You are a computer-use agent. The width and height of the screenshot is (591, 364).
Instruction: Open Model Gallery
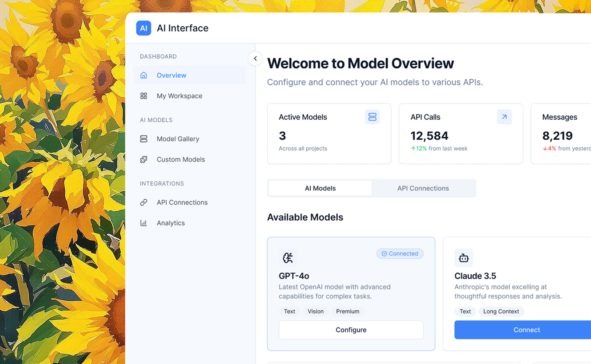click(x=190, y=139)
